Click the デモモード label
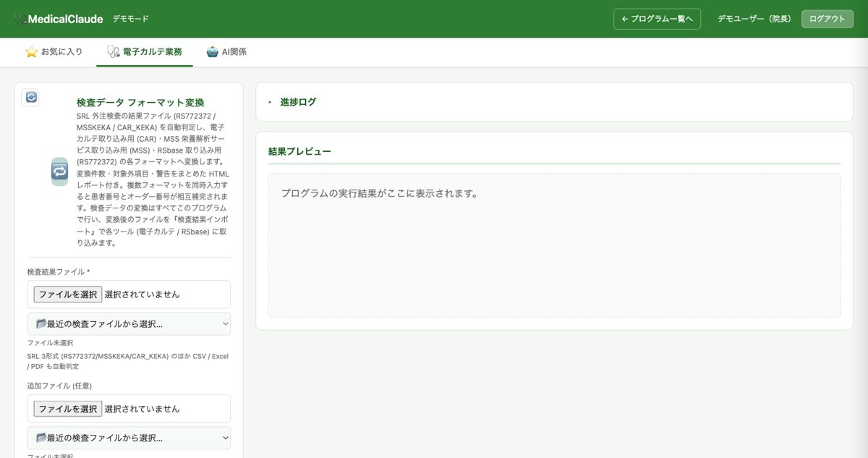This screenshot has width=868, height=458. (131, 19)
